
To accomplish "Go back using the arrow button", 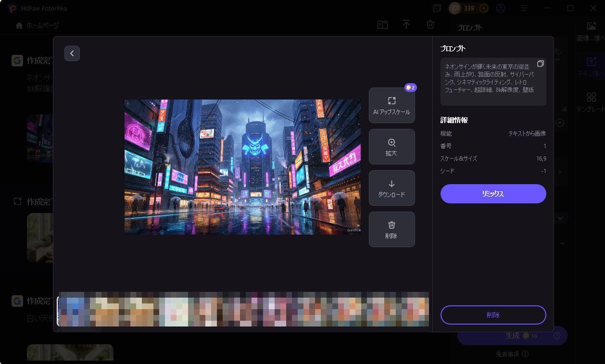I will [x=72, y=53].
